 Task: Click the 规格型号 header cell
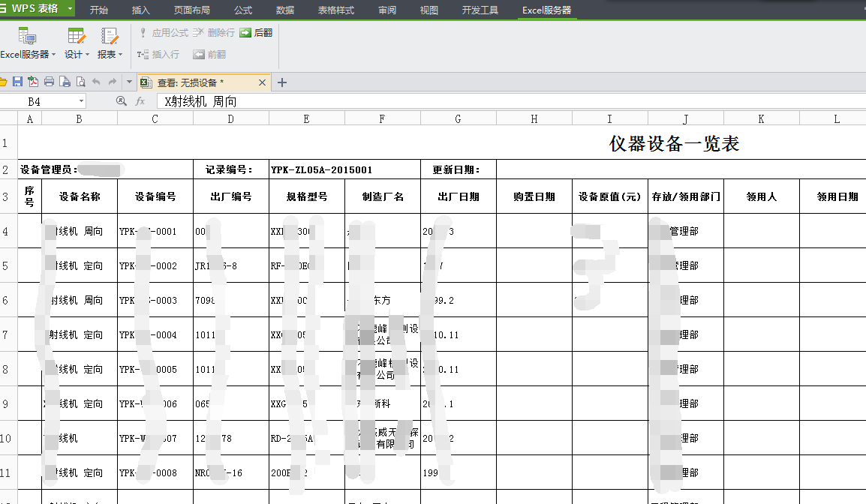click(x=307, y=196)
